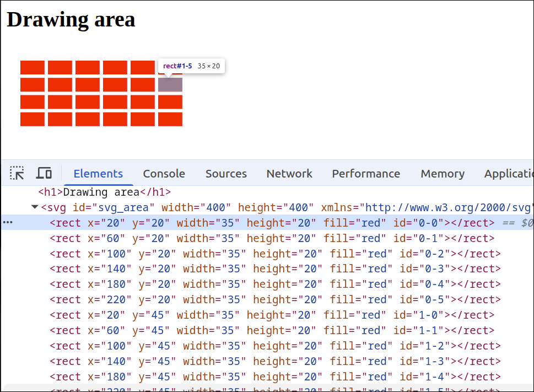Open the Performance tab
This screenshot has width=534, height=392.
tap(365, 173)
